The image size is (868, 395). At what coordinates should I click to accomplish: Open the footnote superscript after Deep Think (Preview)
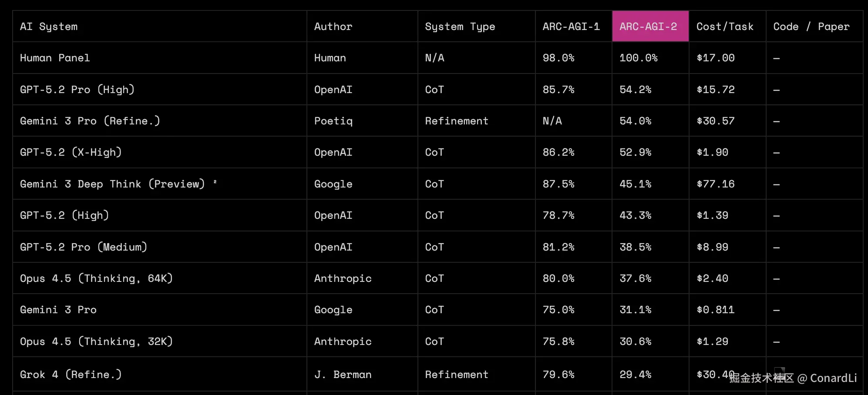[x=215, y=182]
